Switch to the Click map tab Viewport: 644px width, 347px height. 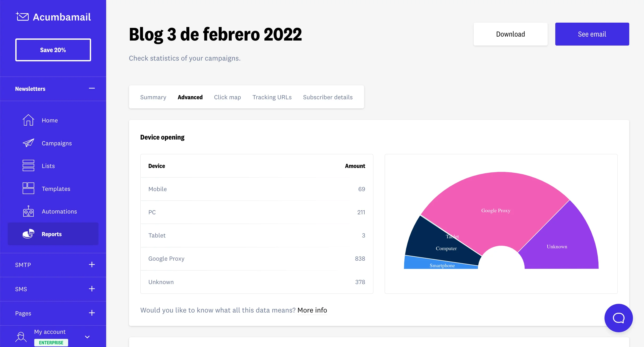coord(227,97)
